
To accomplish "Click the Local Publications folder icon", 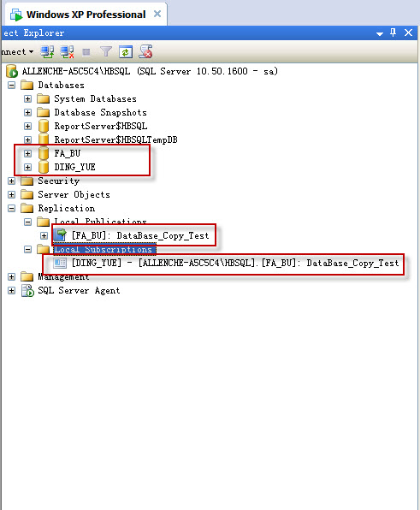I will 44,222.
